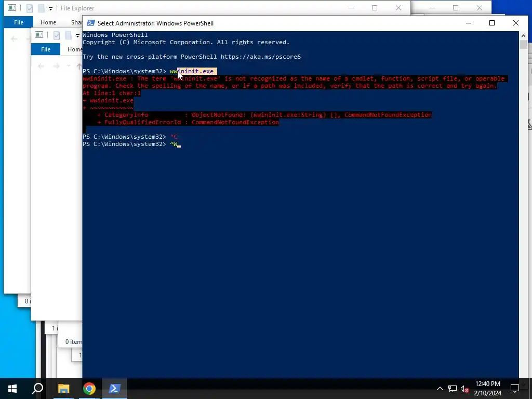Click New Folder quick-access icon in second Explorer window

click(68, 35)
